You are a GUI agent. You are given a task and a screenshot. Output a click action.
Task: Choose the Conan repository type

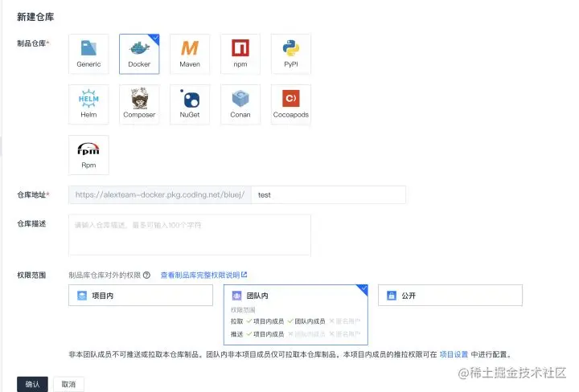(x=240, y=104)
